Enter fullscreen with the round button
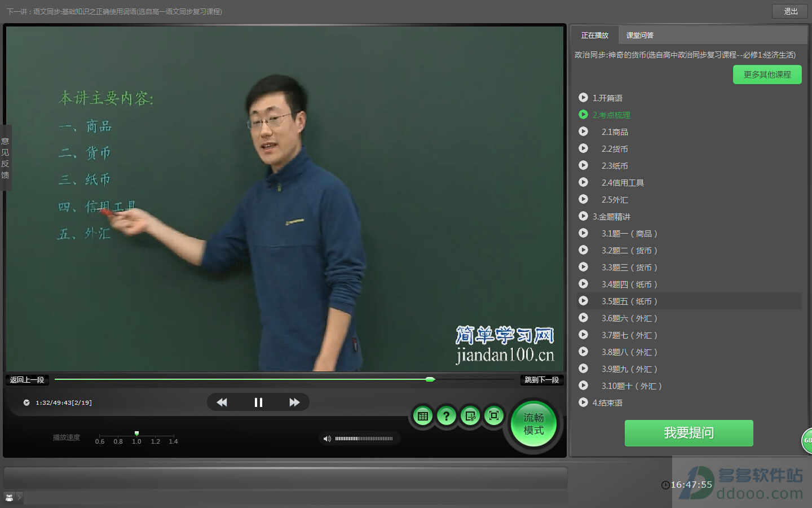Viewport: 812px width, 508px height. point(494,416)
